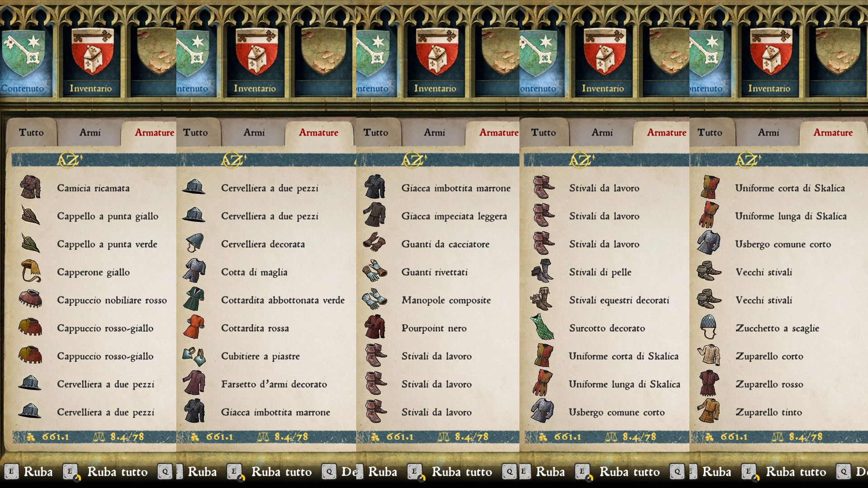Open the Armi tab above Camicia ricamata
The height and width of the screenshot is (488, 868).
coord(90,133)
